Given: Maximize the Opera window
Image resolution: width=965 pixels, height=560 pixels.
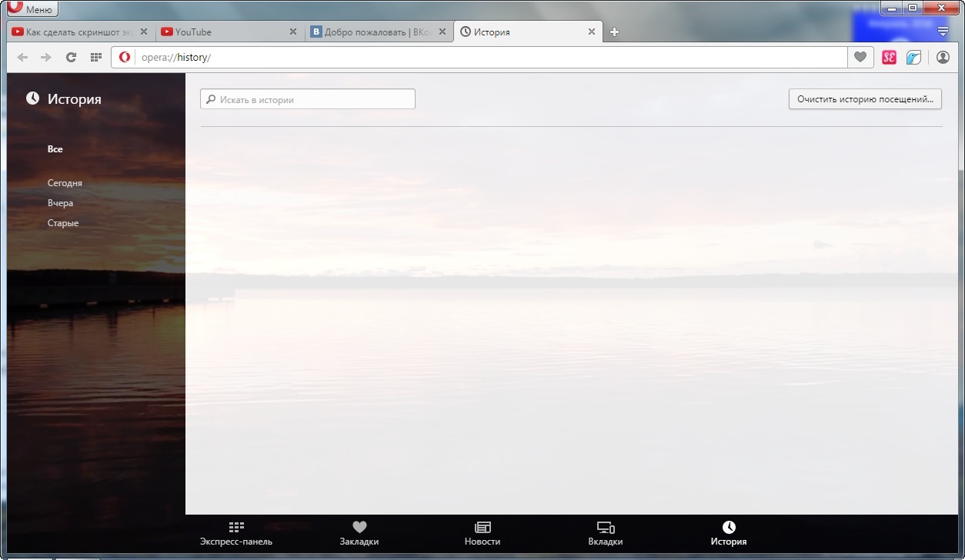Looking at the screenshot, I should tap(913, 8).
